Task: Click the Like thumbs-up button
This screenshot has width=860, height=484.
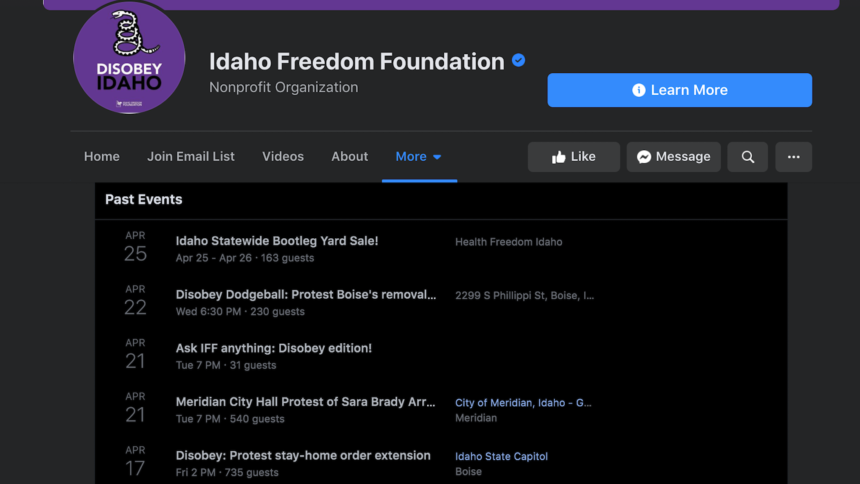Action: (x=573, y=157)
